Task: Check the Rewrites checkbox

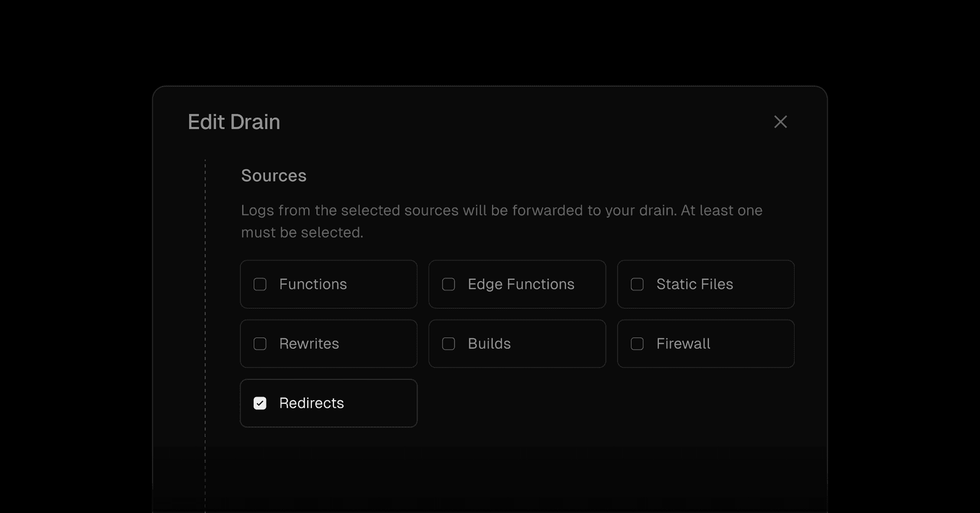Action: tap(260, 344)
